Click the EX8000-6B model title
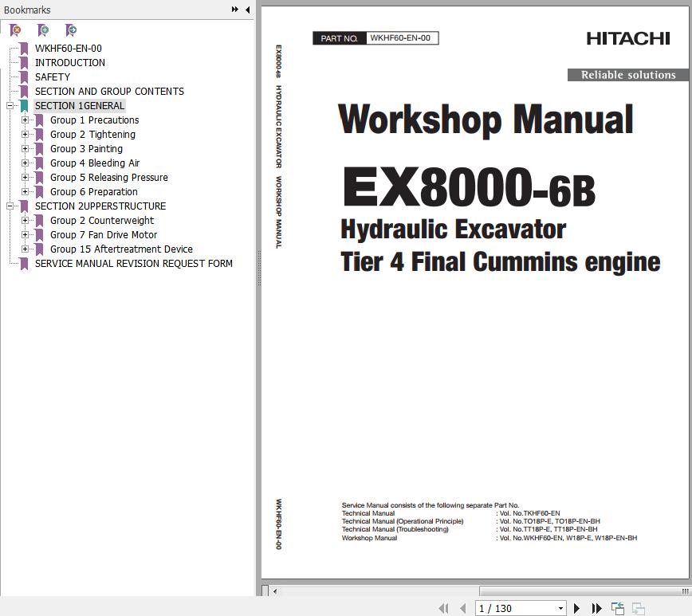This screenshot has width=692, height=616. [x=469, y=187]
